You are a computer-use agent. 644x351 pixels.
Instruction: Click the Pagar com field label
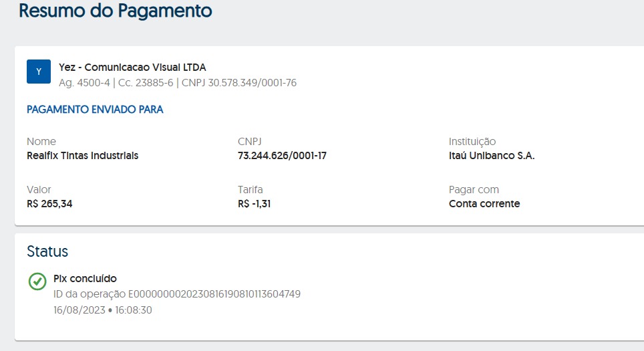click(x=474, y=190)
